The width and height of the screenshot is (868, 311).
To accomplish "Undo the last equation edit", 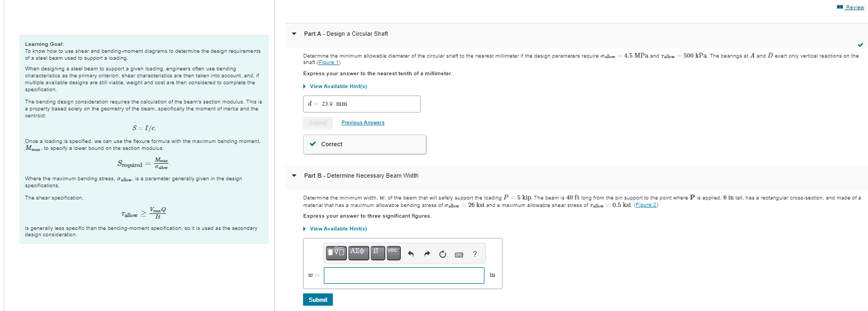I will point(411,253).
